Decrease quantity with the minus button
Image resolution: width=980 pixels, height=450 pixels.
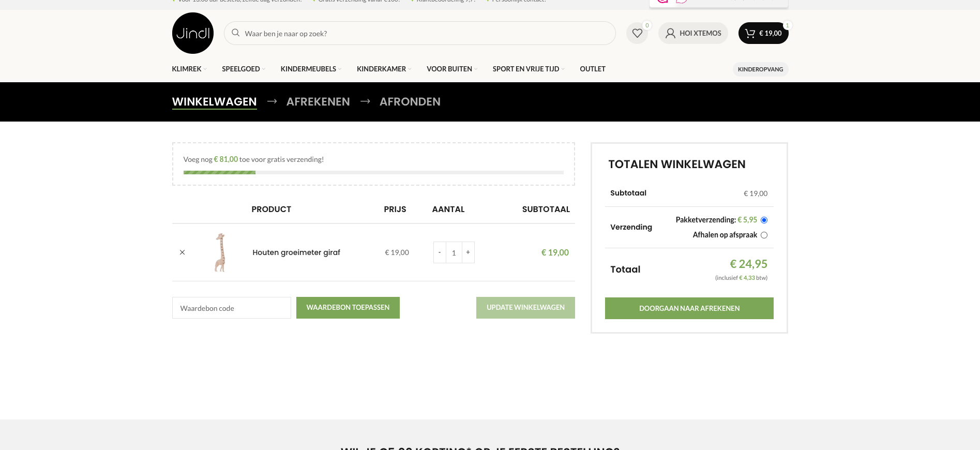[440, 252]
